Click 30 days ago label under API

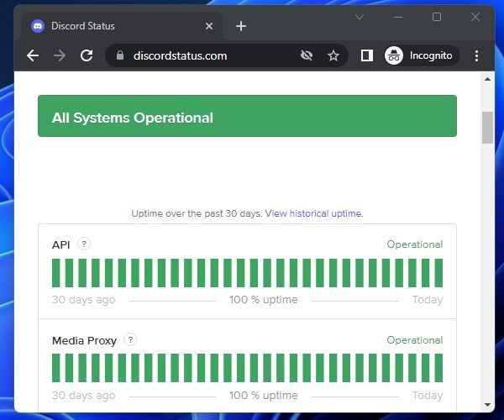click(x=83, y=300)
